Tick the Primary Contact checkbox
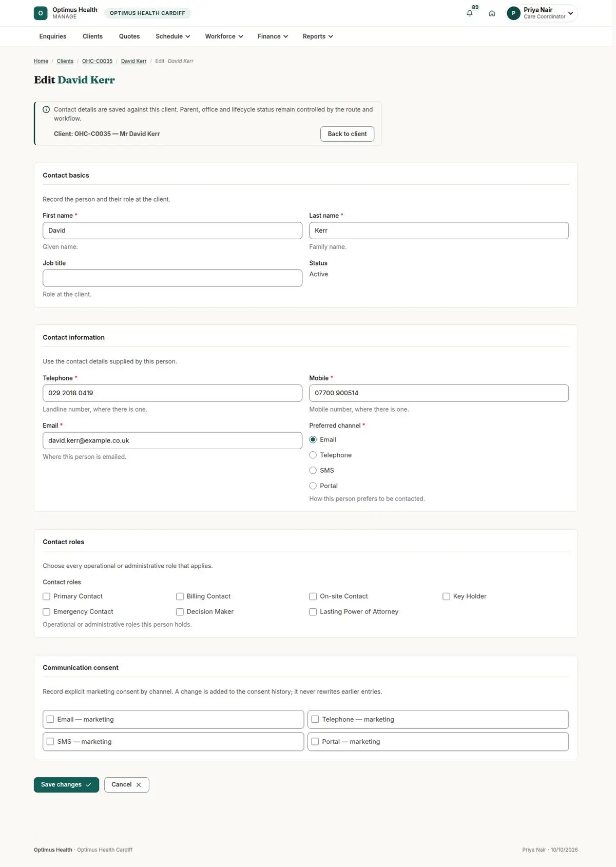Viewport: 616px width, 867px height. 47,596
